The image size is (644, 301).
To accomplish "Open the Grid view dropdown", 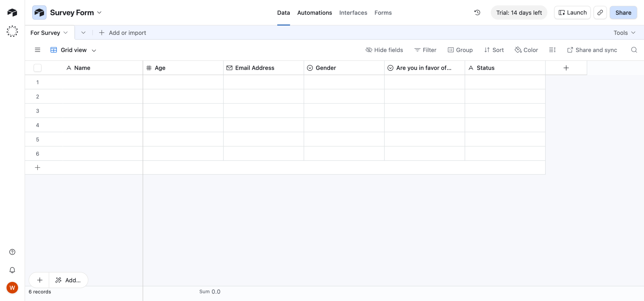I will 73,50.
